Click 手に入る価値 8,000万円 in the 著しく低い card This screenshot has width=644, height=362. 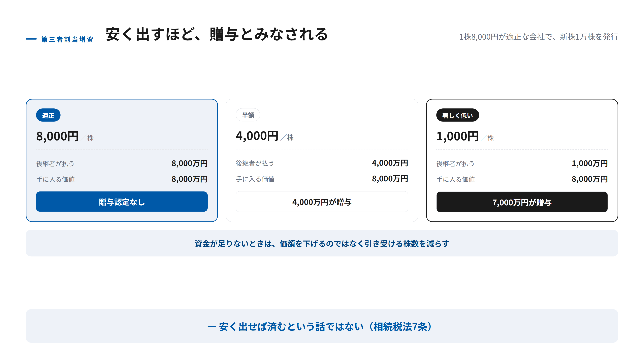(x=589, y=179)
